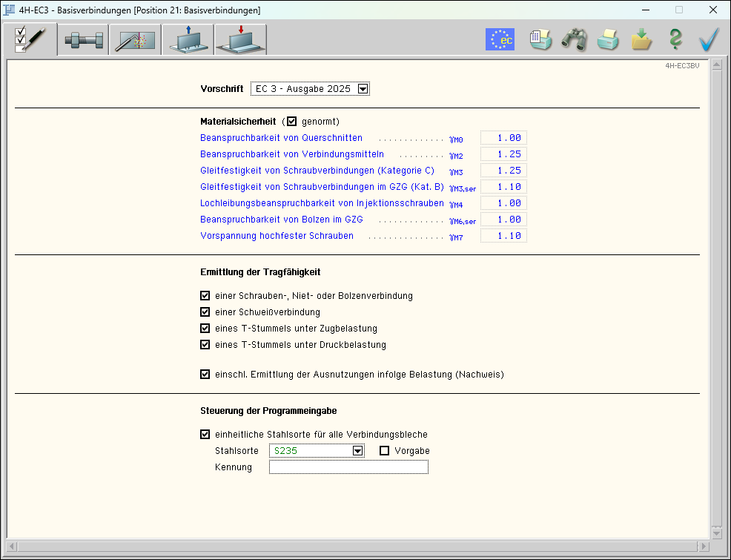Click the Kennung text input field
The width and height of the screenshot is (731, 560).
tap(348, 467)
